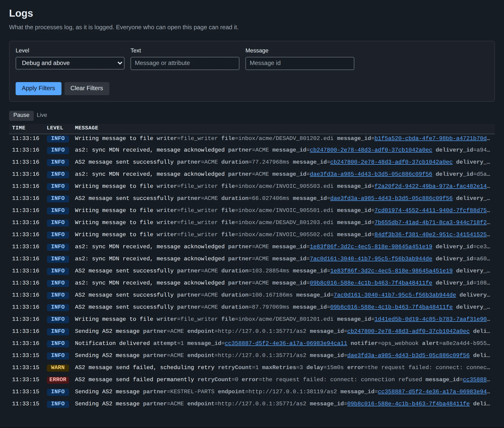Click 'AS2 message send failed permanently' text
Screen dimensions: 504x428
pyautogui.click(x=134, y=380)
